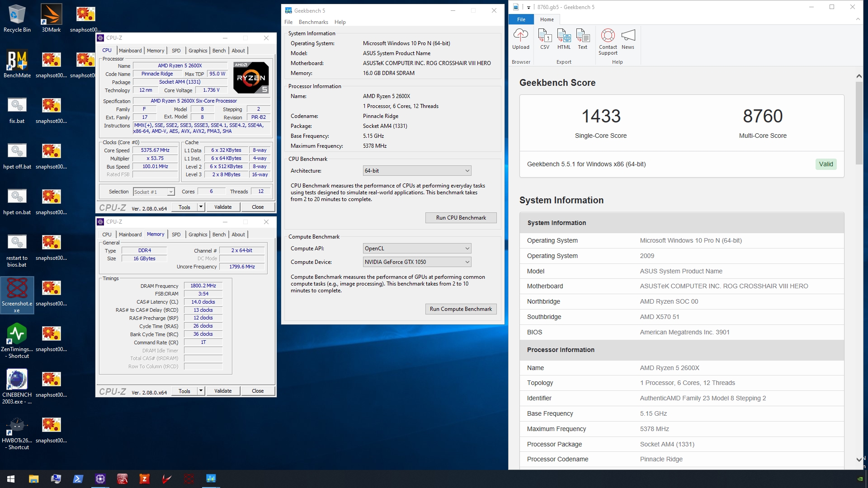Click the DRAM Frequency 1800.2 MHz value
The width and height of the screenshot is (868, 488).
[203, 286]
